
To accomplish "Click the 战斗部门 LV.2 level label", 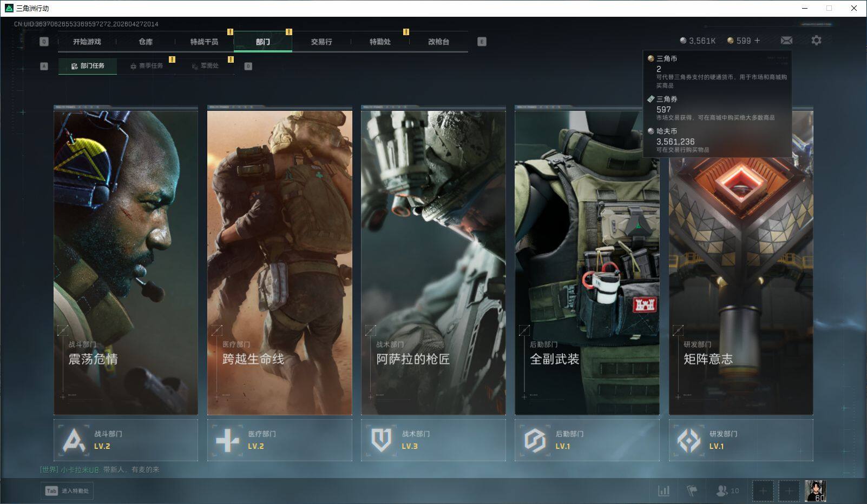I will point(102,447).
